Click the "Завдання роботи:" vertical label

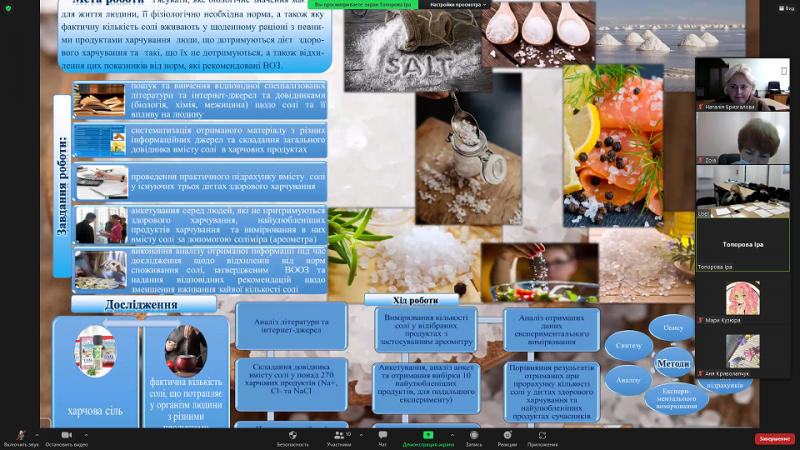(x=62, y=186)
